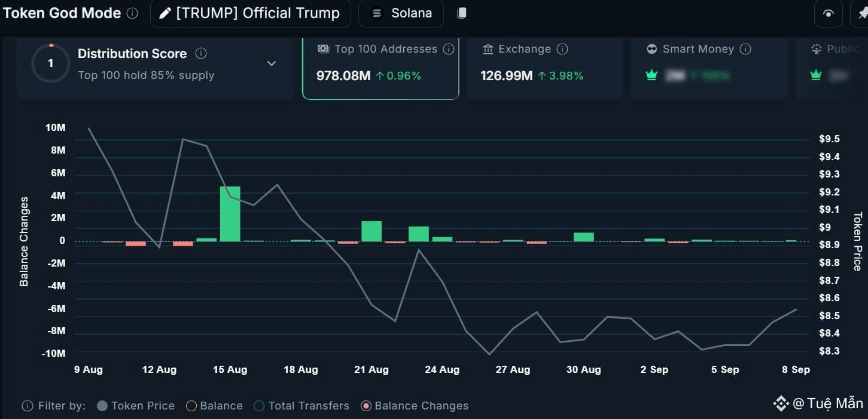
Task: Open the Solana chain selector
Action: [x=401, y=13]
